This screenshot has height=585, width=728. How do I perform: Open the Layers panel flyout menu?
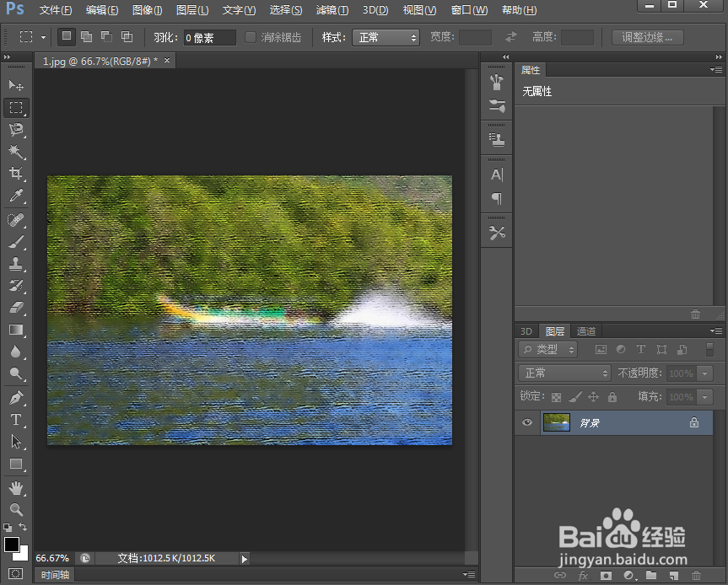[x=716, y=330]
